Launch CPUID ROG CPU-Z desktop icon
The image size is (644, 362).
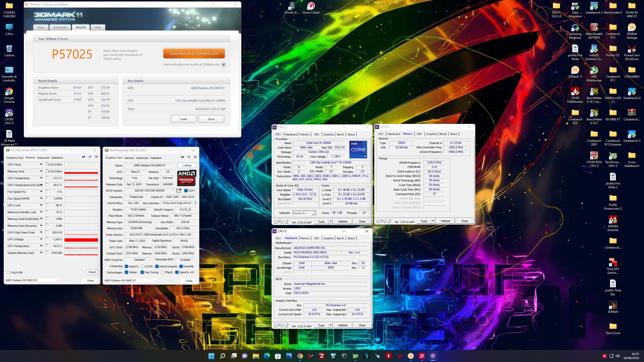pyautogui.click(x=594, y=160)
